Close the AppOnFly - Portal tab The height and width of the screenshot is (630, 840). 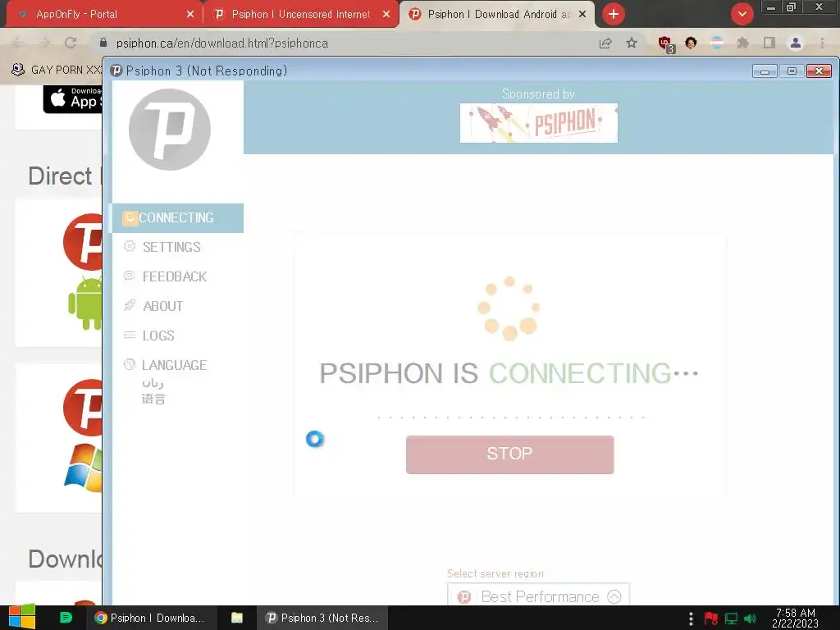tap(190, 15)
